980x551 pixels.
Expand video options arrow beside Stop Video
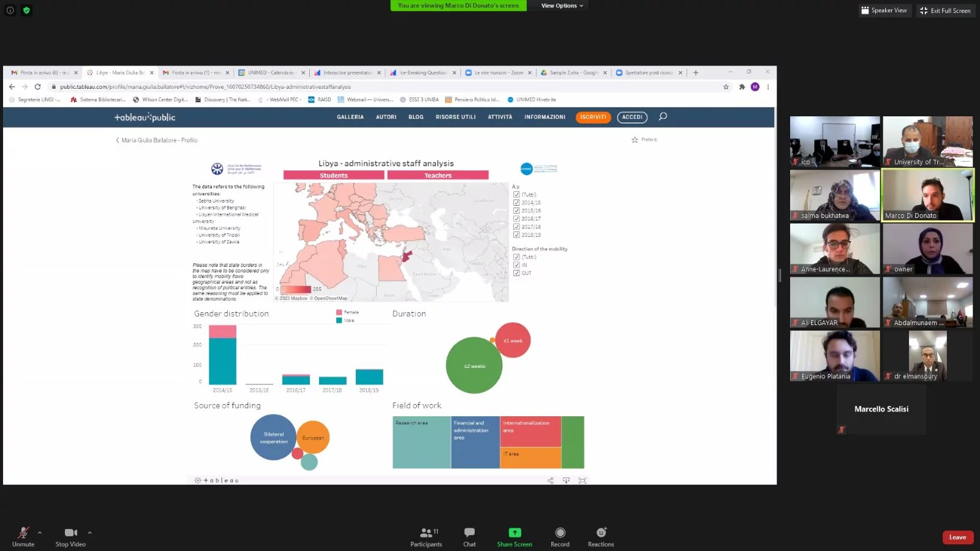tap(89, 533)
